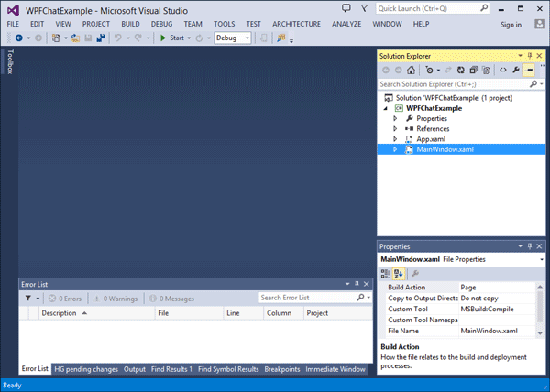Viewport: 550px width, 392px height.
Task: Click the Sign in link
Action: coord(511,25)
